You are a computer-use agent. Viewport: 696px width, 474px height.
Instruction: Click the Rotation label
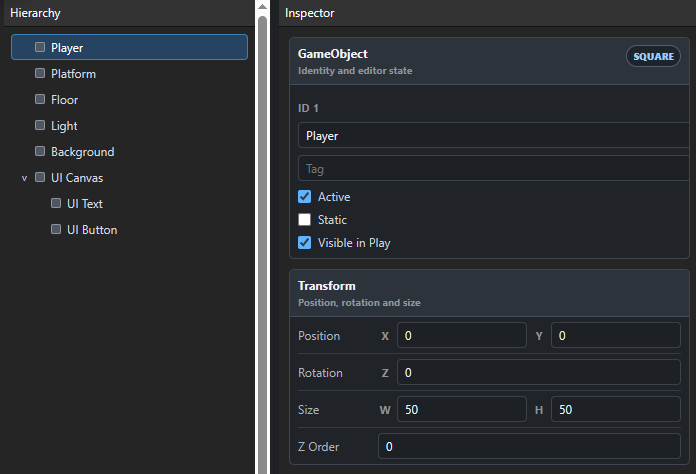pyautogui.click(x=320, y=372)
